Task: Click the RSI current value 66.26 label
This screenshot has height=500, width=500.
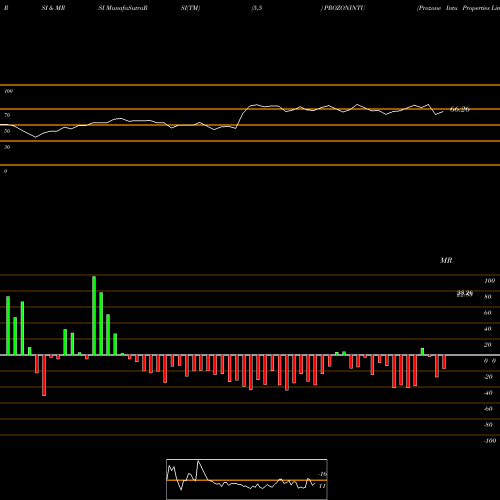Action: (460, 109)
